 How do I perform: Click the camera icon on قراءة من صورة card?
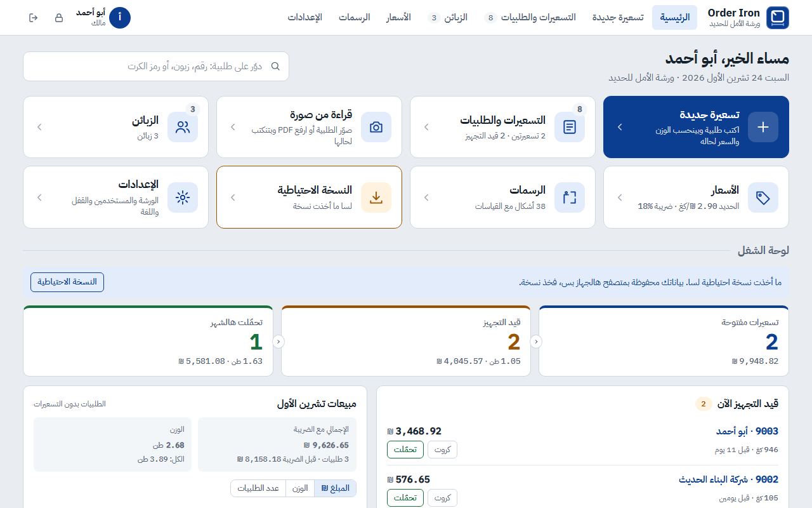[x=376, y=127]
